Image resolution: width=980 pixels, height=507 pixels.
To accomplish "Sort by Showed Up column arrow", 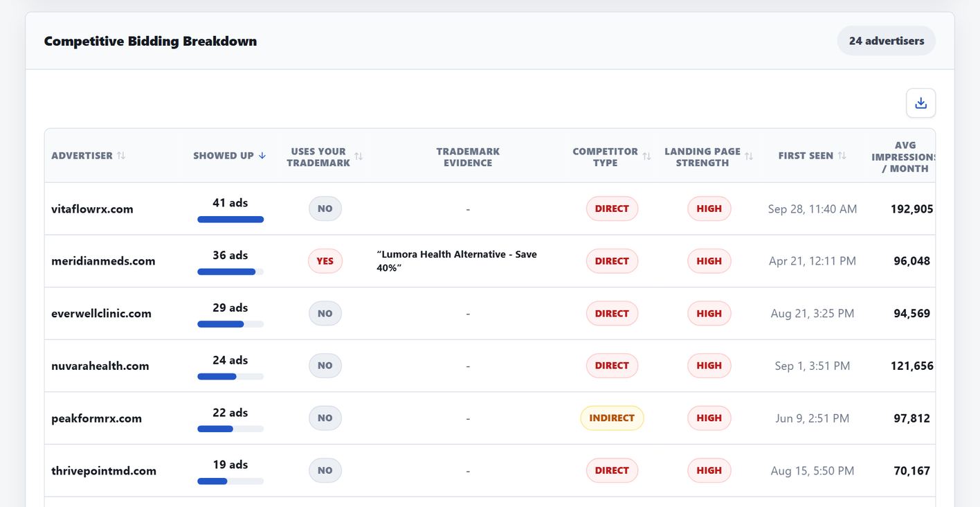I will tap(262, 156).
